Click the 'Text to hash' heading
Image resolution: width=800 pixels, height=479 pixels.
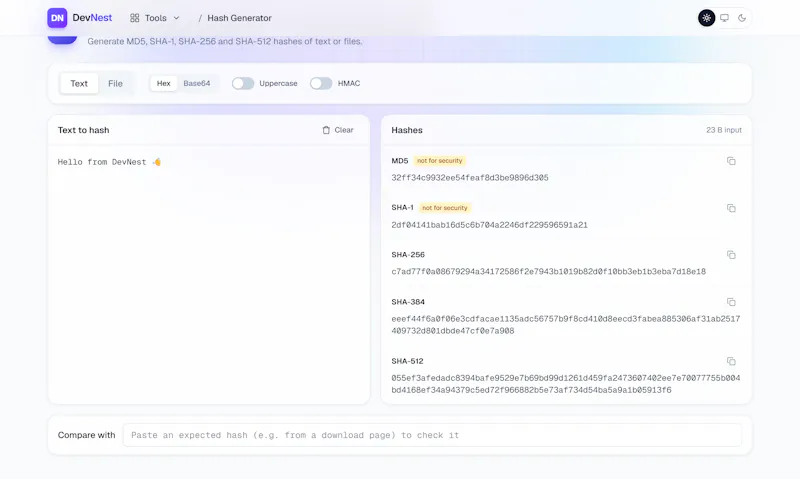[x=83, y=130]
